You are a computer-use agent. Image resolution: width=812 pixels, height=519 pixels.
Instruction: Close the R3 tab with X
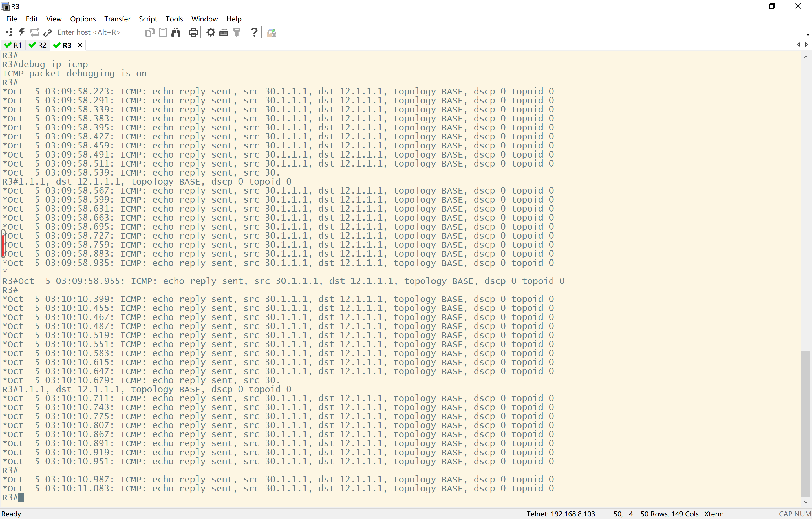[80, 45]
